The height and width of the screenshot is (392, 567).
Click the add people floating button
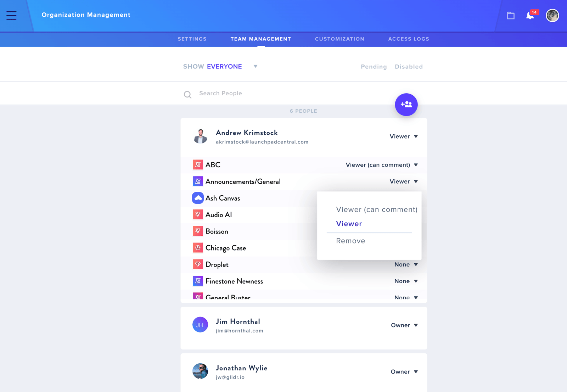[x=406, y=105]
